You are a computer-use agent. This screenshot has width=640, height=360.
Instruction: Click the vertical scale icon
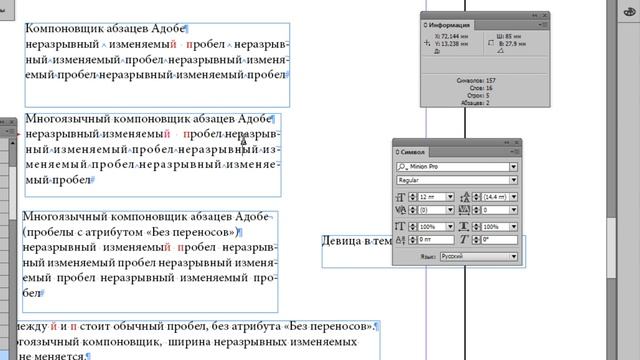tap(400, 227)
